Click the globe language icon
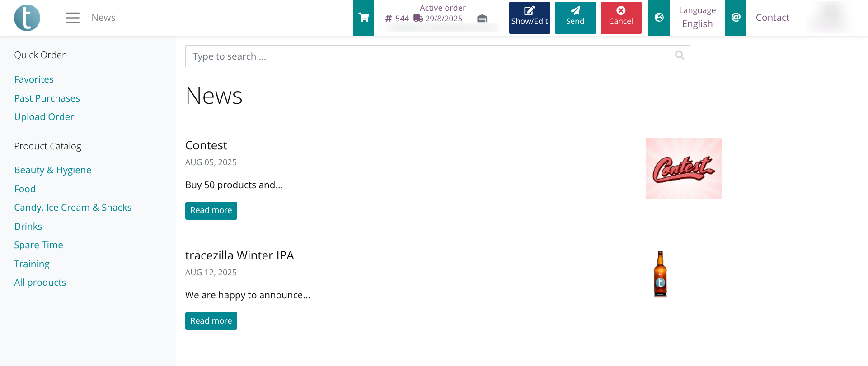 click(659, 18)
